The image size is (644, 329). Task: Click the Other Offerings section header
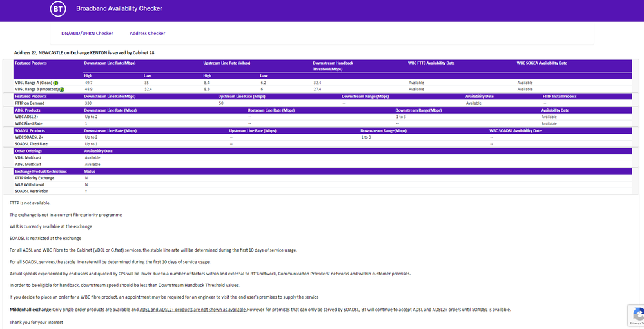click(x=30, y=151)
